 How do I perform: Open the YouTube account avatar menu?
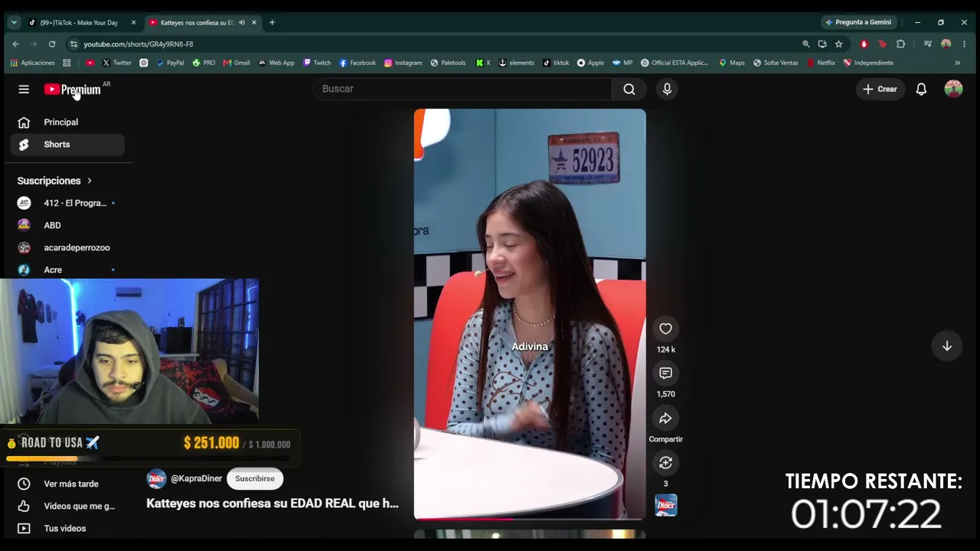(953, 90)
